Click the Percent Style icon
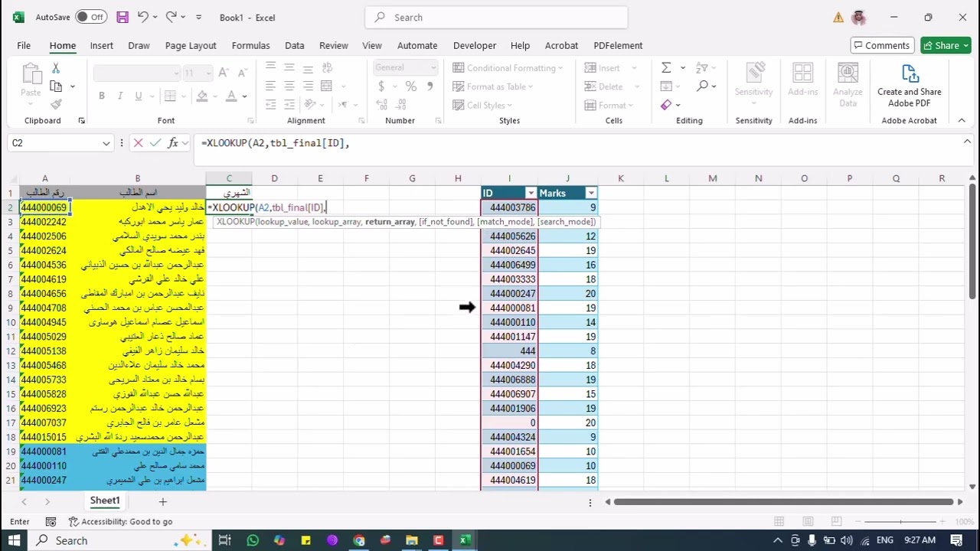 (x=411, y=86)
